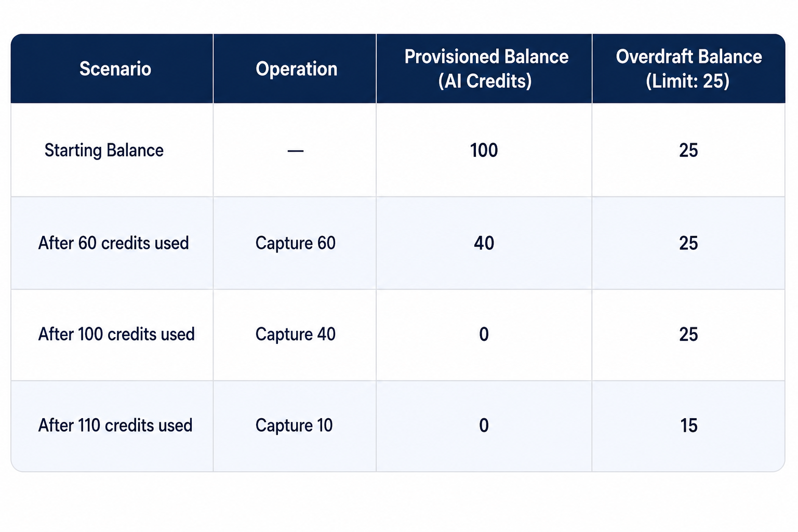
Task: Select the After 100 credits used cell
Action: [116, 334]
